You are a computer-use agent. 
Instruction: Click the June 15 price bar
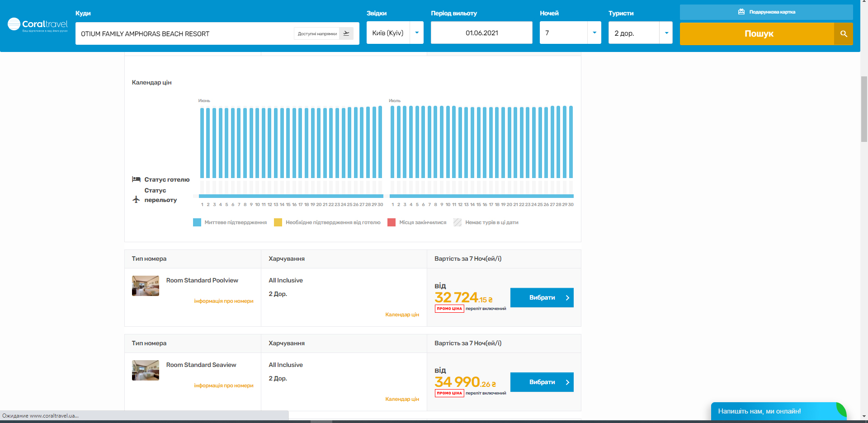[x=288, y=143]
